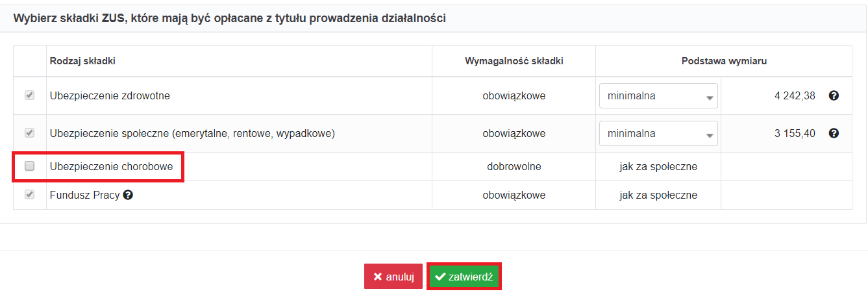Click help icon next to 3 155,40
The height and width of the screenshot is (298, 868).
(x=834, y=133)
